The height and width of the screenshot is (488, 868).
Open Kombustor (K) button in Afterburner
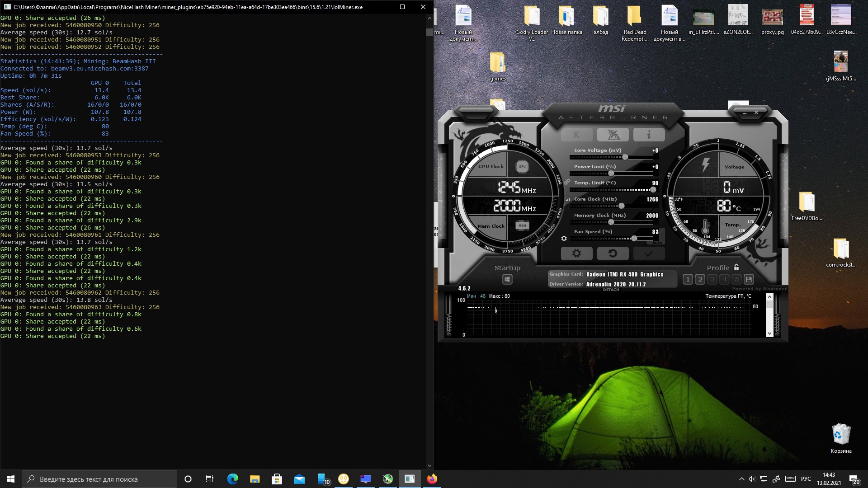coord(576,135)
